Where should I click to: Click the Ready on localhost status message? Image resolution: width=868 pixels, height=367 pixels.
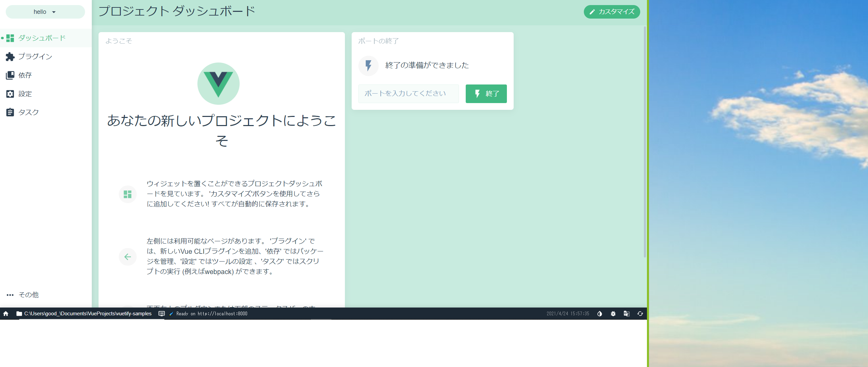[212, 314]
